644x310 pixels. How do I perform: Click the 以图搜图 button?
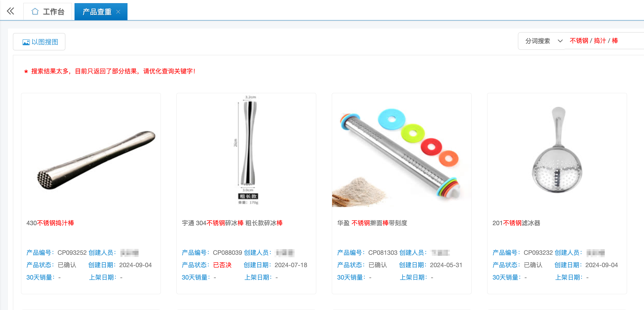click(39, 42)
